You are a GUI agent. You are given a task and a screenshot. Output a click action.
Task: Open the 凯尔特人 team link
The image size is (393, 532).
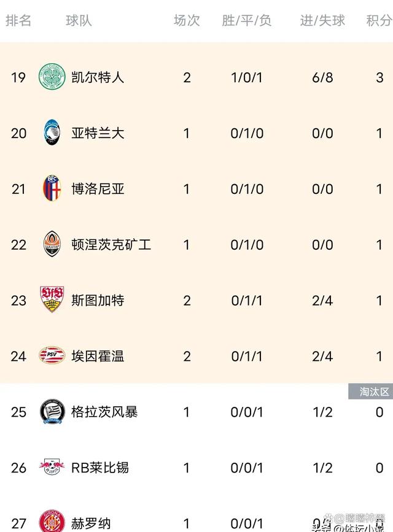pyautogui.click(x=98, y=77)
